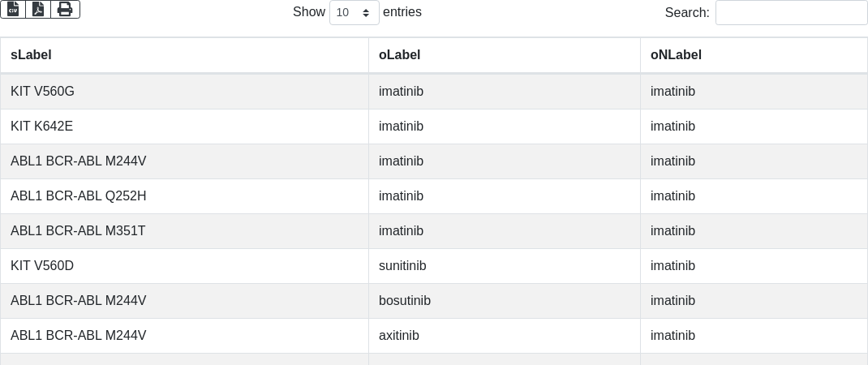Click the ABL1 BCR-ABL M351T cell
Image resolution: width=868 pixels, height=365 pixels.
[x=78, y=231]
